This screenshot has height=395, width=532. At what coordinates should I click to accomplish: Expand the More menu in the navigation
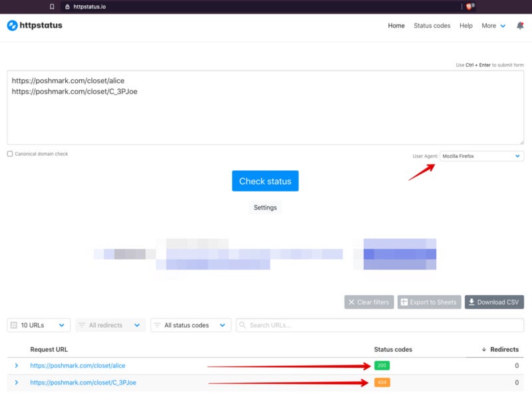pos(493,26)
